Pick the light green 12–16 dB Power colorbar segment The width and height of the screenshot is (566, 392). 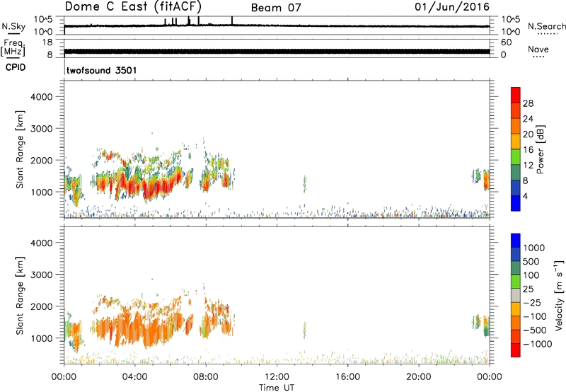(516, 157)
